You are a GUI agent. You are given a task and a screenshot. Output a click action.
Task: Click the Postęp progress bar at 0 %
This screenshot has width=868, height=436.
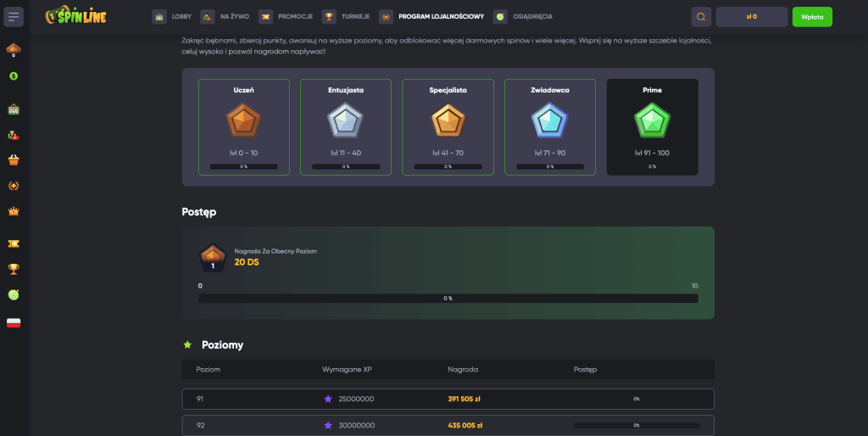[448, 299]
